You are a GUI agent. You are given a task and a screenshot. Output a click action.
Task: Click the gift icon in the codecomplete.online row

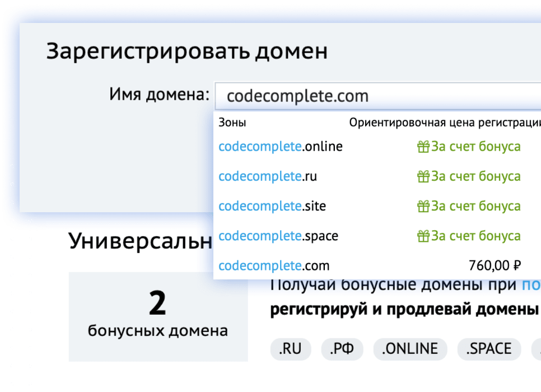423,147
